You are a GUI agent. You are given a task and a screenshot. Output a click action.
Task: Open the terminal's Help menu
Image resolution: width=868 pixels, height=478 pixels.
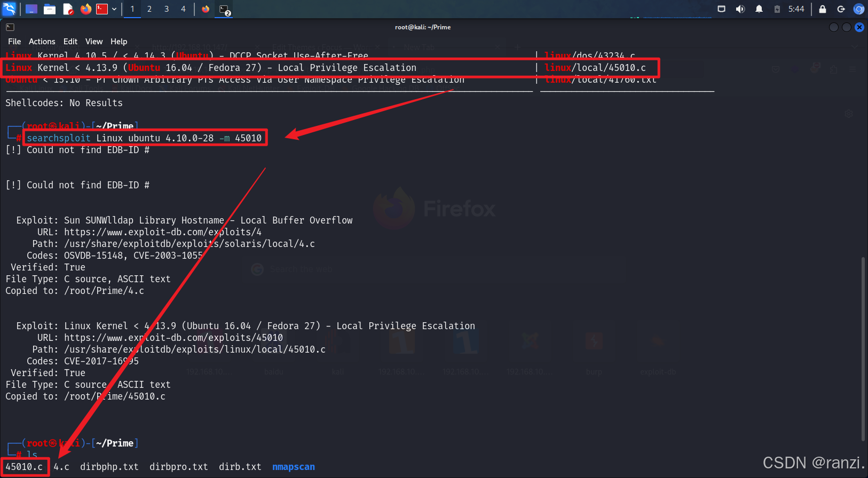tap(119, 42)
